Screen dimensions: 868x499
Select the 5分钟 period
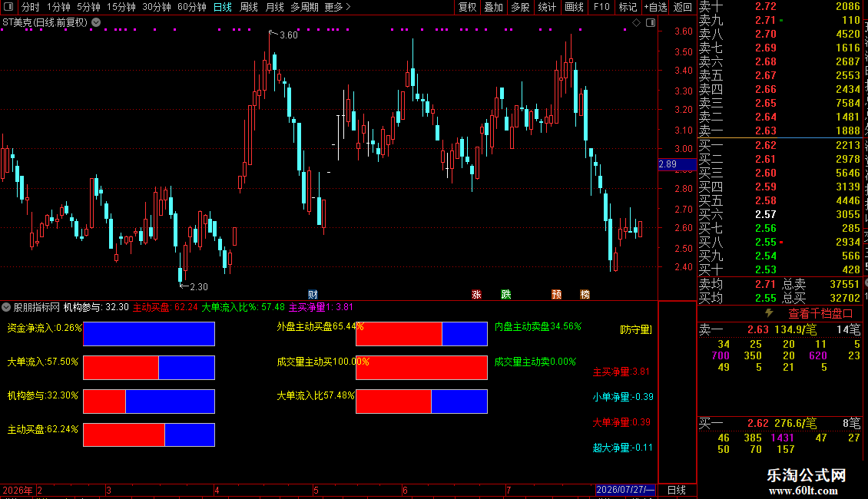point(88,7)
